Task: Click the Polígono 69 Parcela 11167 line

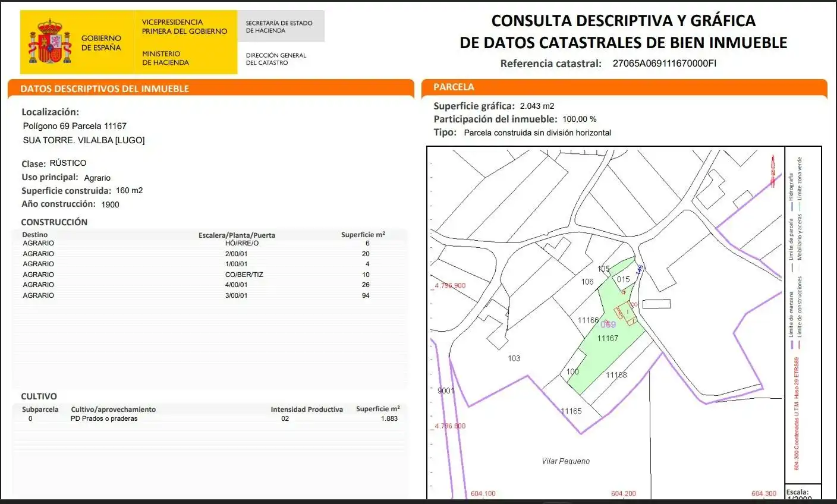Action: 74,126
